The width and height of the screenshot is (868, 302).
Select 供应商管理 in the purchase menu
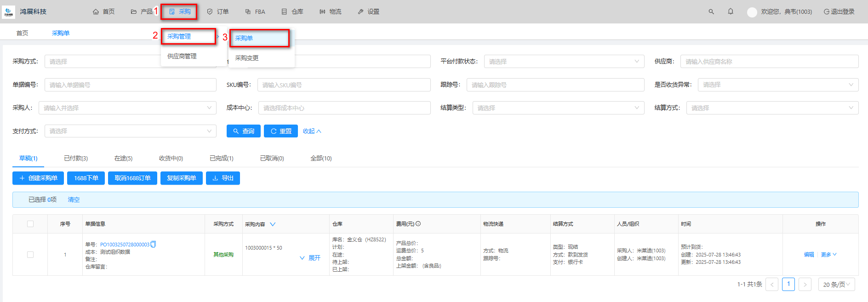point(182,56)
